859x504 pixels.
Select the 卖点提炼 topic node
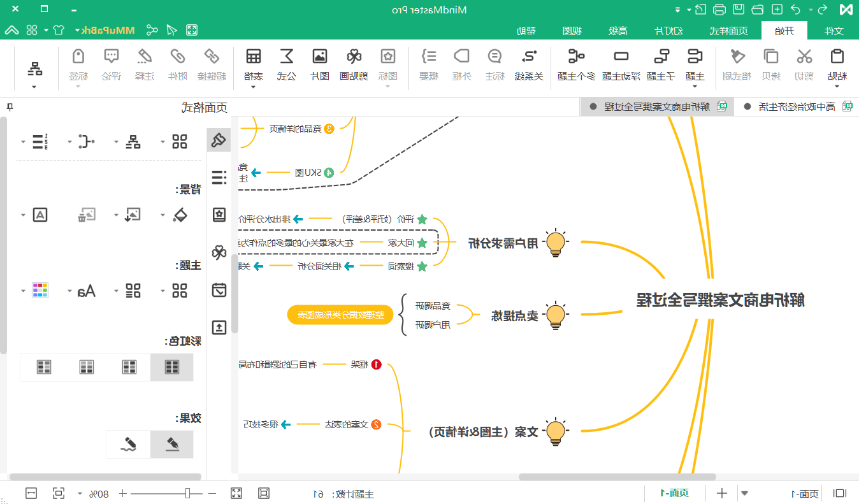(x=514, y=315)
